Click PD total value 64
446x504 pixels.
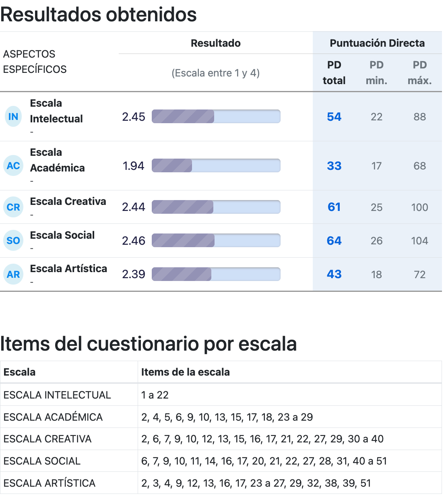pyautogui.click(x=334, y=241)
